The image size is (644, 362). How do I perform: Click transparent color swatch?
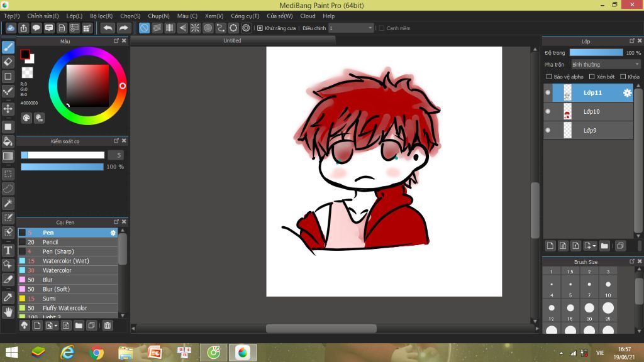coord(27,73)
